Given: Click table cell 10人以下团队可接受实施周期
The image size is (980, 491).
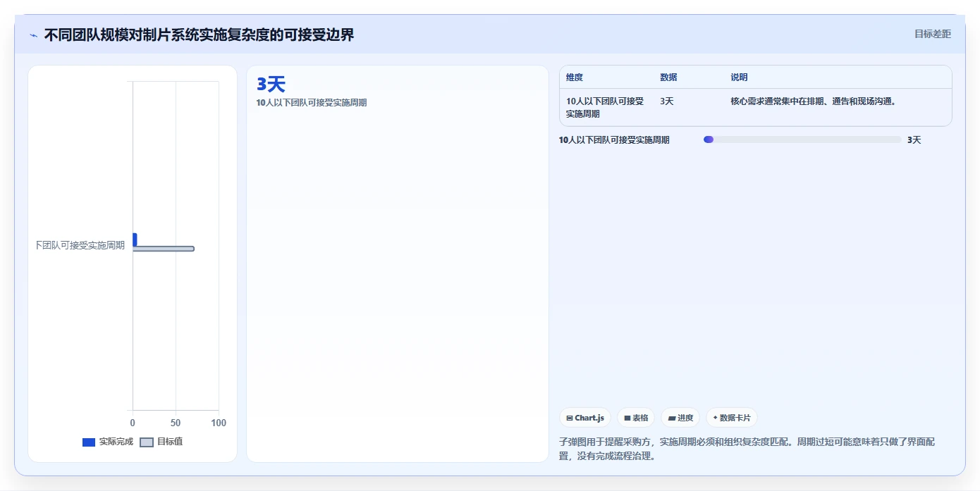Looking at the screenshot, I should click(605, 107).
